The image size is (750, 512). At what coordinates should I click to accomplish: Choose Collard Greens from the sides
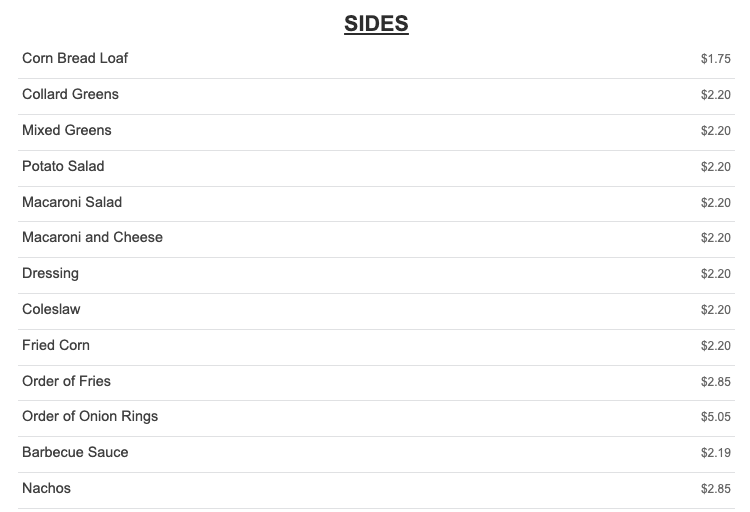70,94
